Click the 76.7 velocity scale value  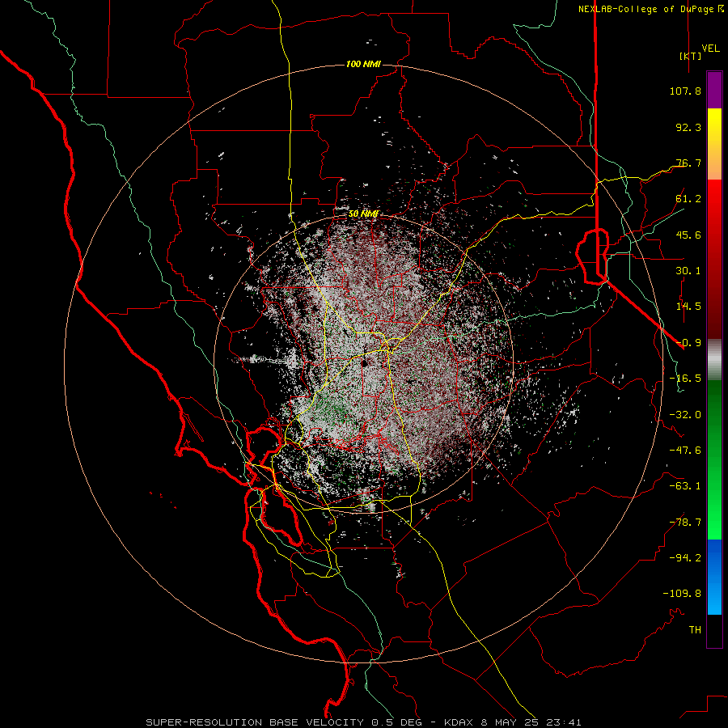click(688, 163)
